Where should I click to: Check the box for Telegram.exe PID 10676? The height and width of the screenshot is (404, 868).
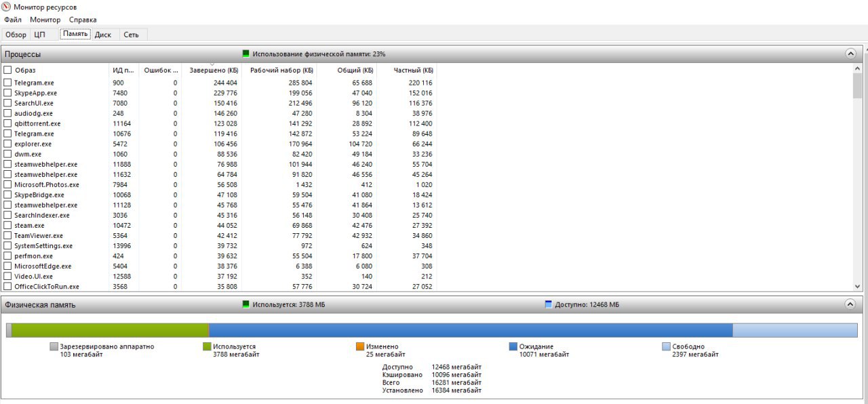click(x=7, y=134)
